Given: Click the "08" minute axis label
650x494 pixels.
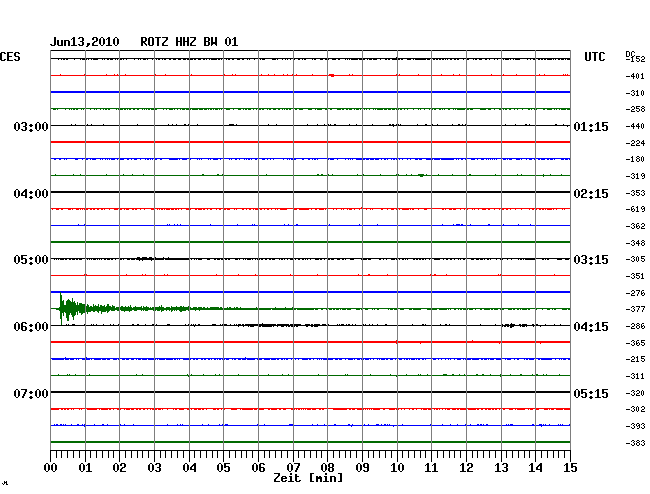Looking at the screenshot, I should pos(327,468).
